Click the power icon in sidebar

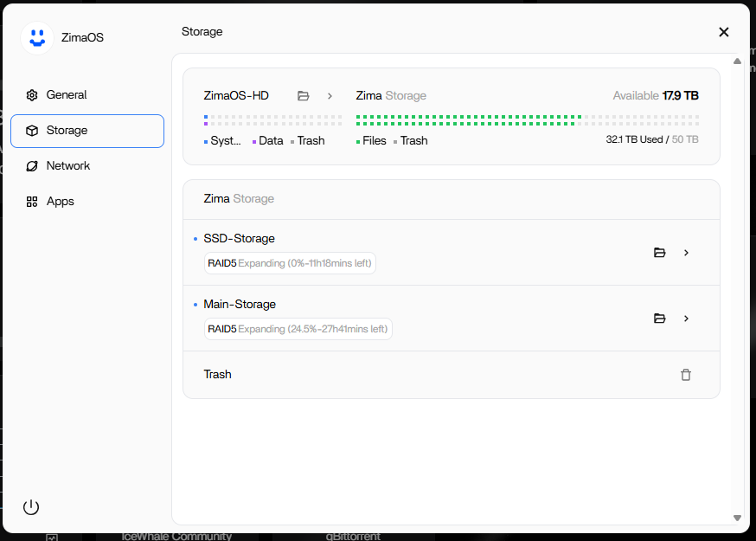[x=31, y=507]
